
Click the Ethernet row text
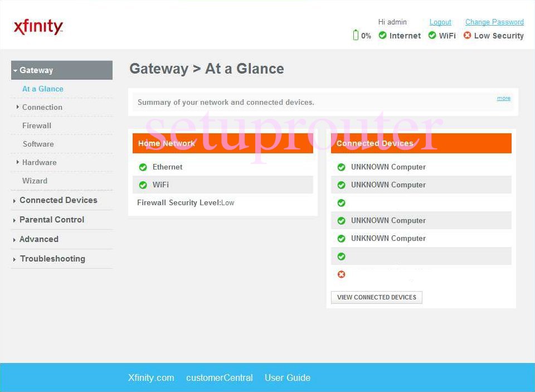[x=168, y=167]
